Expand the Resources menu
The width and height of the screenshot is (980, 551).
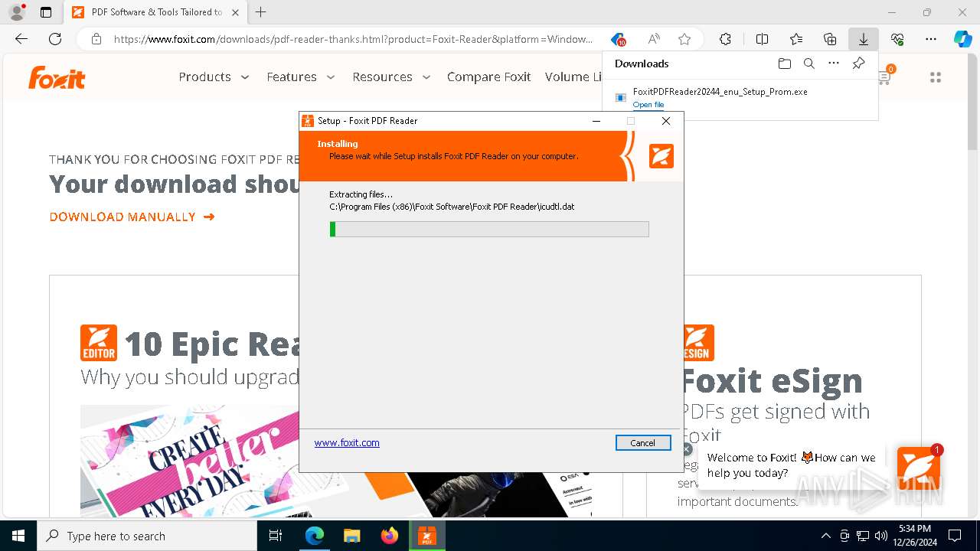pyautogui.click(x=391, y=77)
